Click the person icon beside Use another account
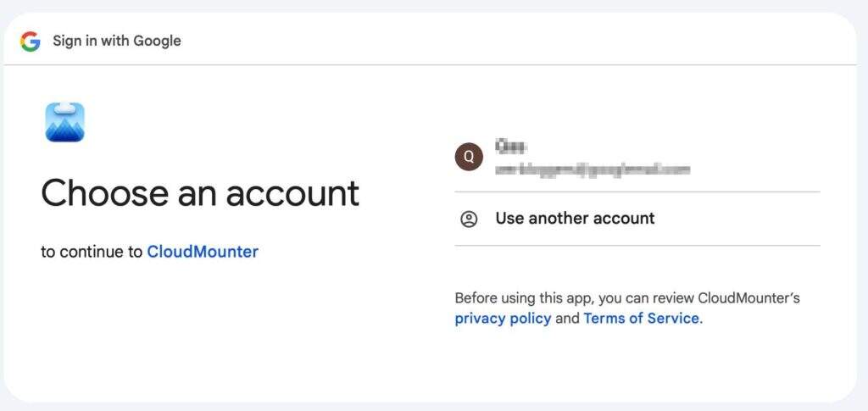Image resolution: width=868 pixels, height=411 pixels. pos(469,219)
